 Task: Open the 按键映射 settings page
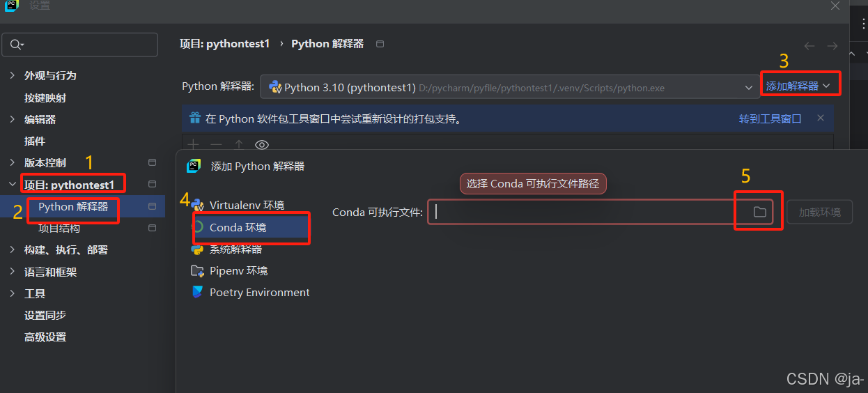click(x=45, y=98)
